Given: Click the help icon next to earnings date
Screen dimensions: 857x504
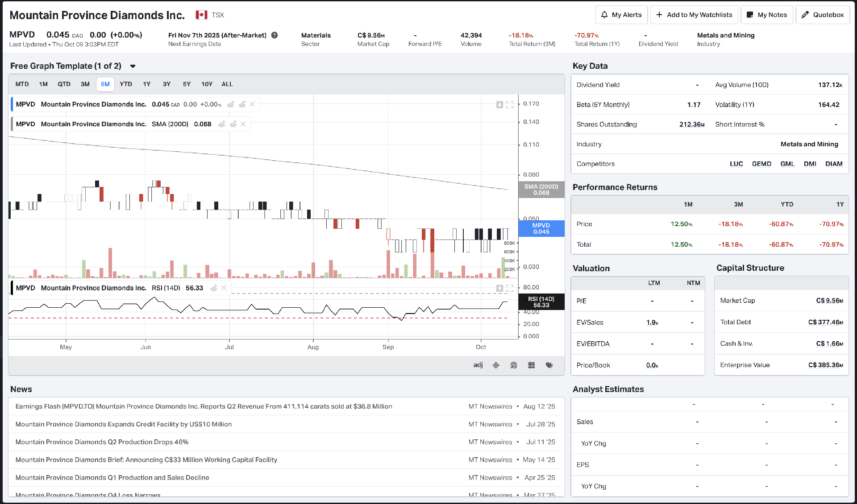Looking at the screenshot, I should (x=275, y=35).
